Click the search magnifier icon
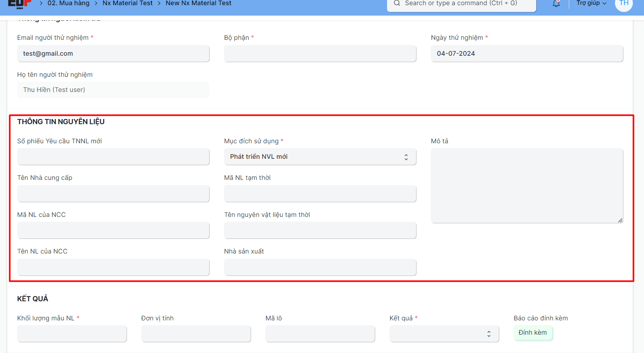 [x=397, y=3]
